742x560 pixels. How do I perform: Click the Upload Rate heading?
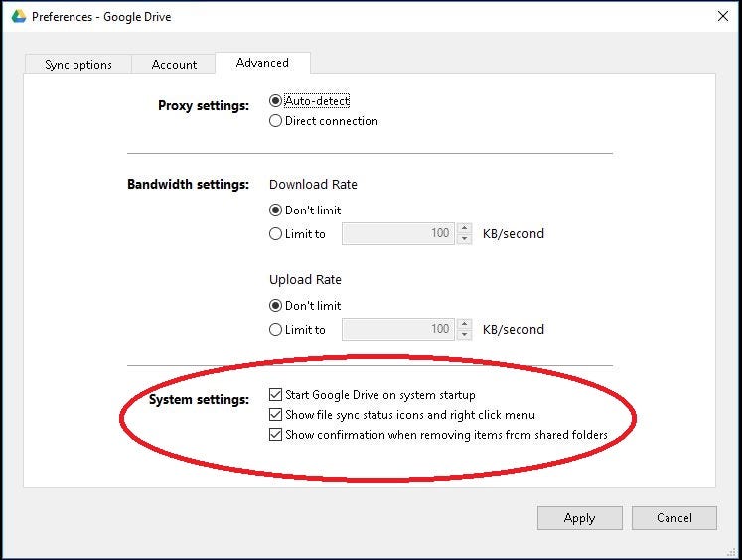pos(305,280)
